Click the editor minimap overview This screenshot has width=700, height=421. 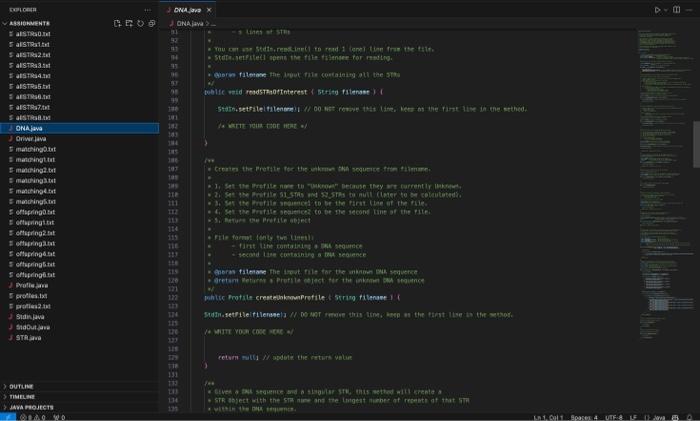[665, 183]
